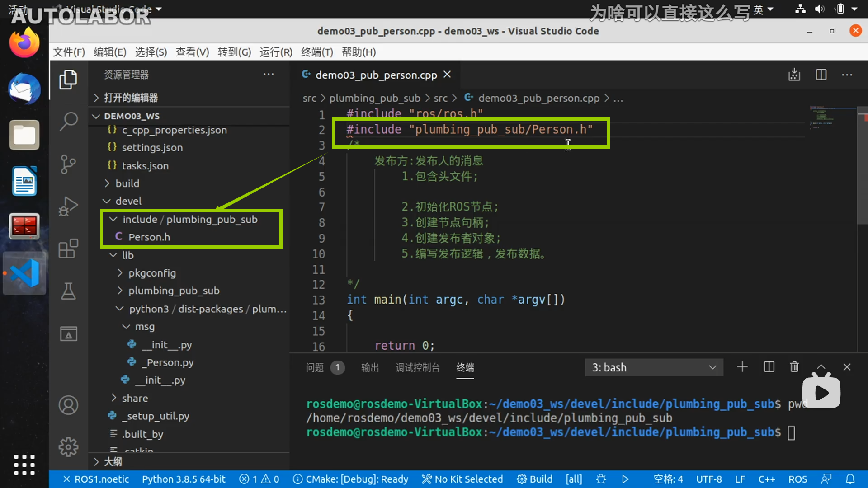The height and width of the screenshot is (488, 868).
Task: Maximize the terminal panel with up chevron
Action: (821, 367)
